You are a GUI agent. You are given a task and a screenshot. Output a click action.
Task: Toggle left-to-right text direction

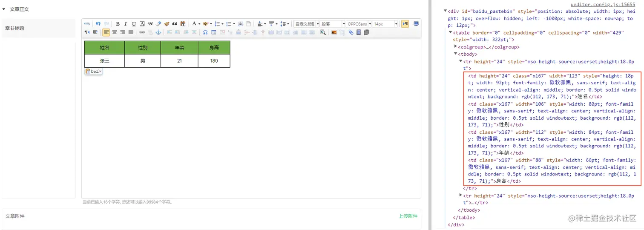405,24
